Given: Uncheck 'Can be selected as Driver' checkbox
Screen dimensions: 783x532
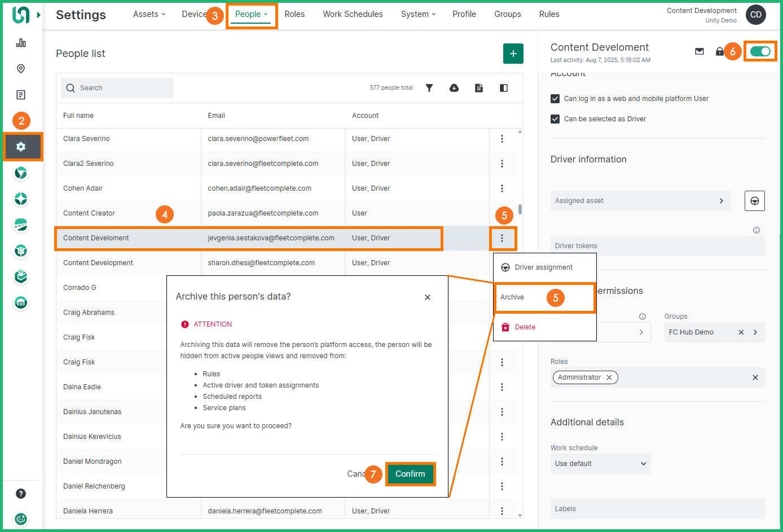Looking at the screenshot, I should [x=555, y=119].
